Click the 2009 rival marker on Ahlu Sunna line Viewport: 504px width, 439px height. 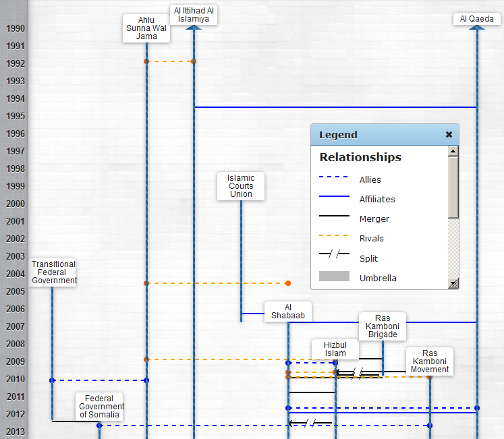pos(146,359)
